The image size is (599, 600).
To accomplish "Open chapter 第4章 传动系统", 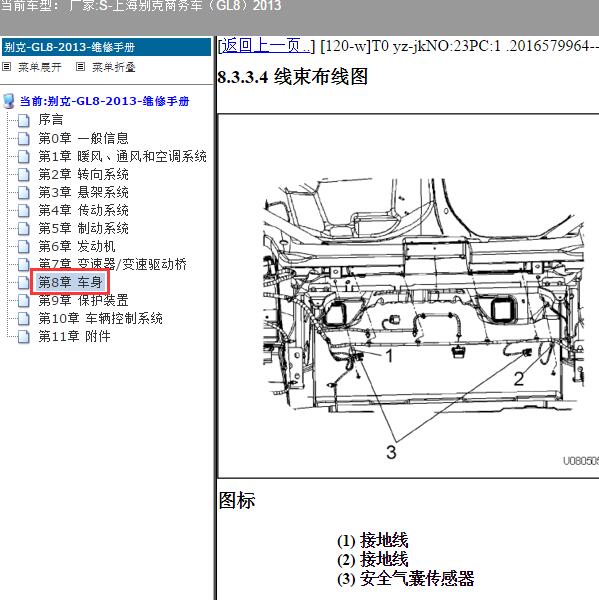I will pyautogui.click(x=83, y=210).
